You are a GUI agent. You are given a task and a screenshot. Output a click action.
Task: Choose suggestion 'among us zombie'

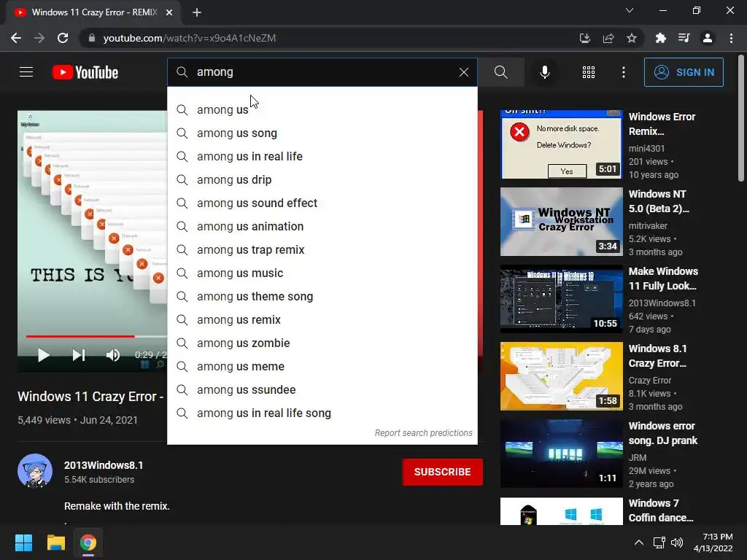[x=322, y=343]
